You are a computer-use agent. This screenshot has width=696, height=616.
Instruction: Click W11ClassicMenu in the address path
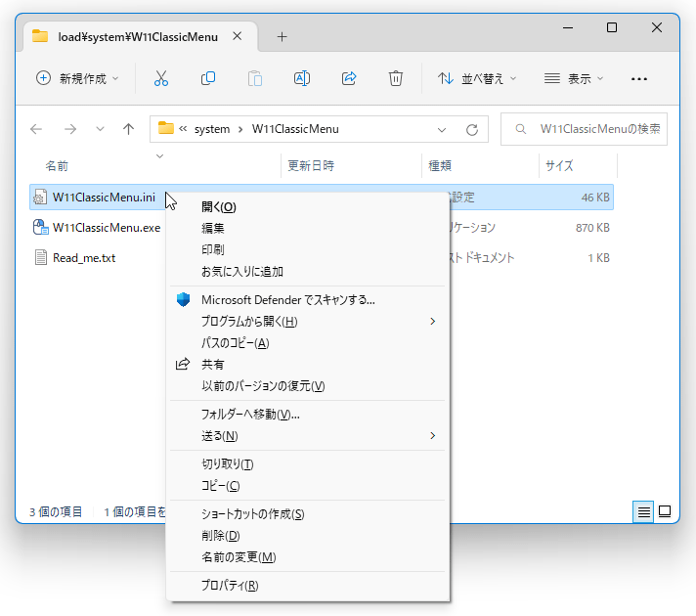(x=295, y=129)
